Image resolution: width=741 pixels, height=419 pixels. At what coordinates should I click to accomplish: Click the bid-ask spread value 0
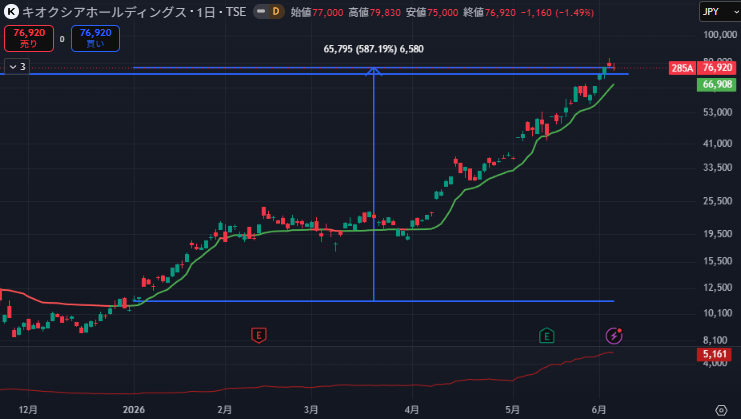(62, 39)
